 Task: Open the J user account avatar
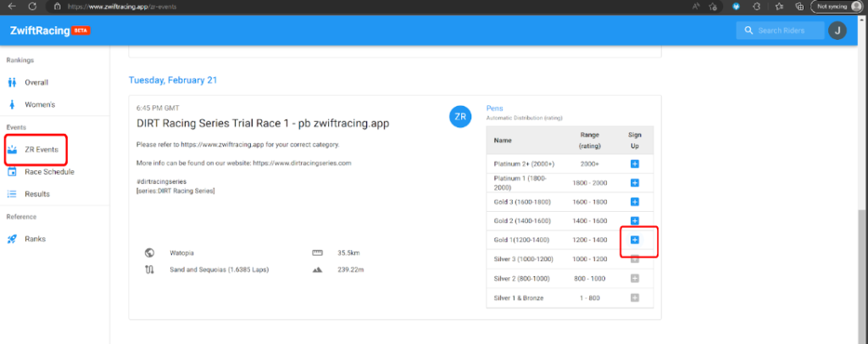tap(837, 31)
